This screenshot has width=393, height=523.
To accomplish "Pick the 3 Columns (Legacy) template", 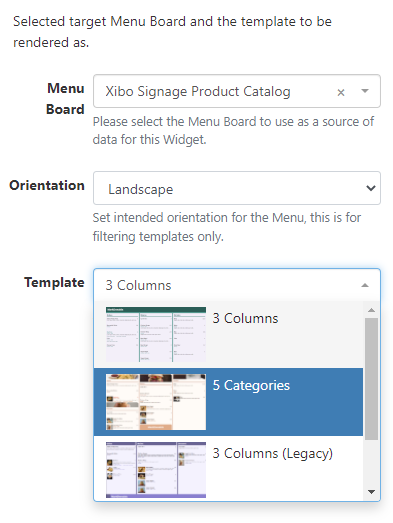I will [x=228, y=469].
